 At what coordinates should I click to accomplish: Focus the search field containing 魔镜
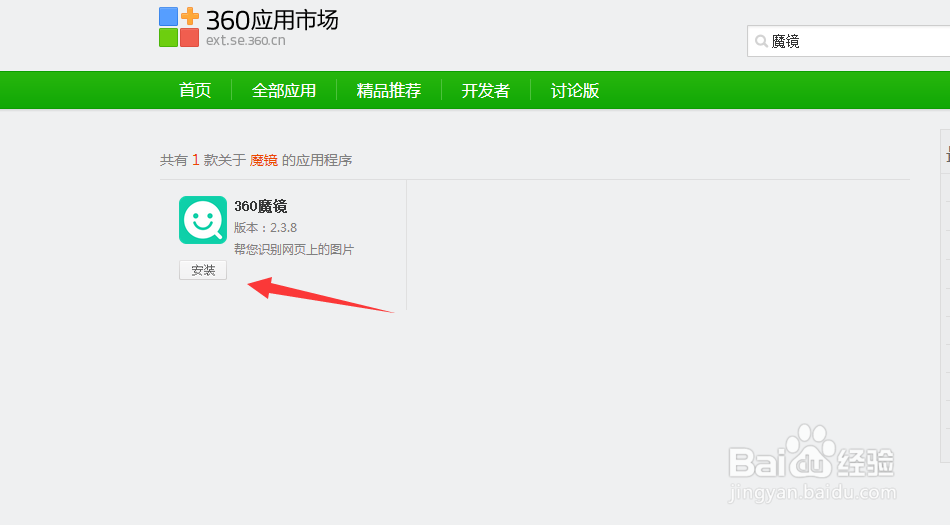(848, 41)
